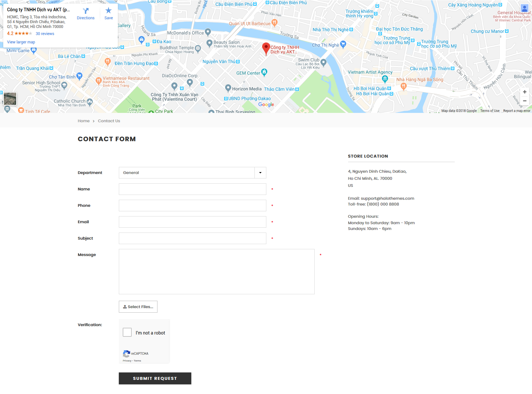Go to Home breadcrumb link
The height and width of the screenshot is (394, 532).
[x=83, y=121]
